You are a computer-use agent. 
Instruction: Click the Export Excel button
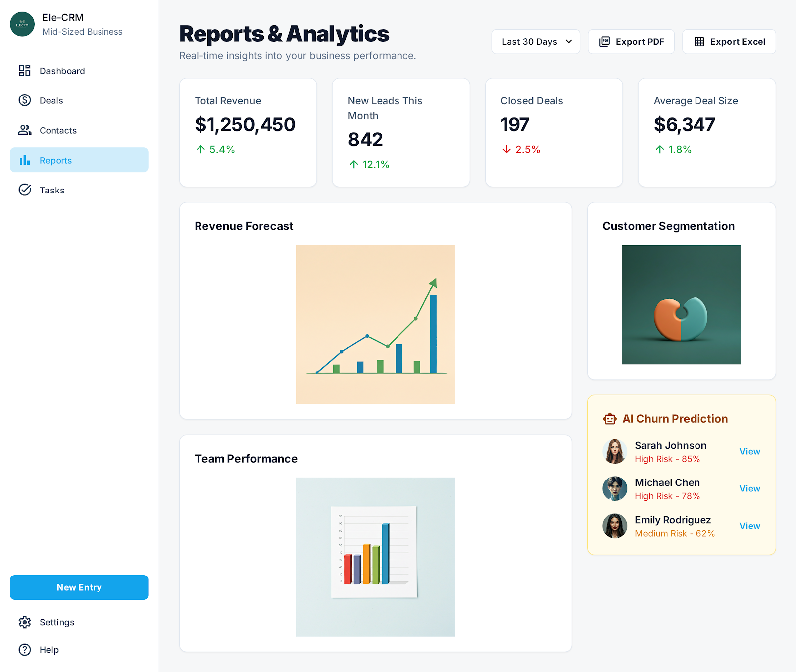(x=728, y=41)
